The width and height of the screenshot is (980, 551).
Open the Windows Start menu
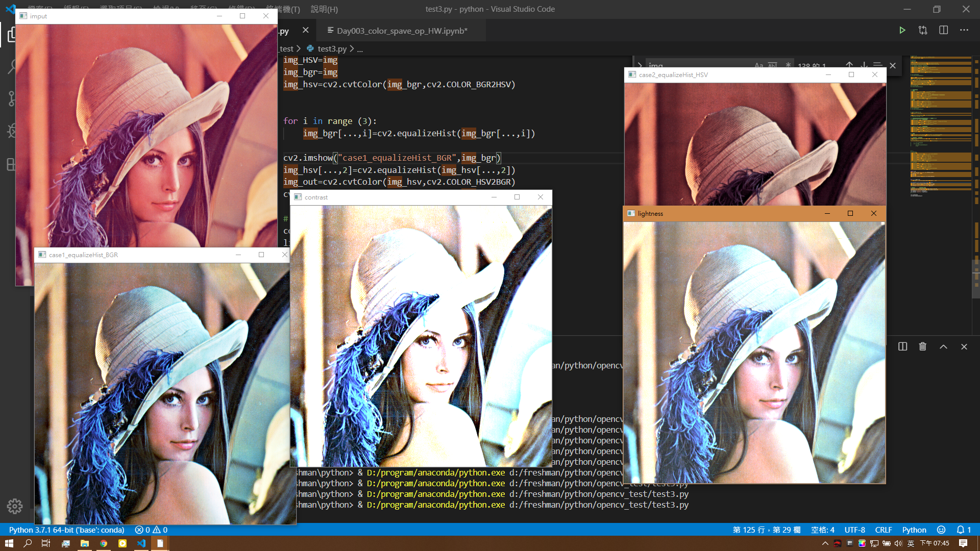(x=9, y=543)
